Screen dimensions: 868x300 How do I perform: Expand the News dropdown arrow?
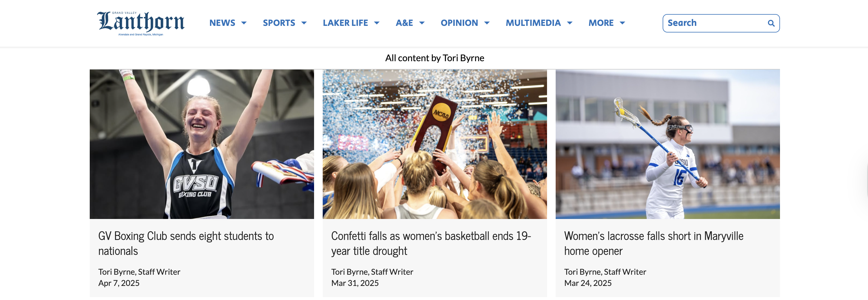244,23
